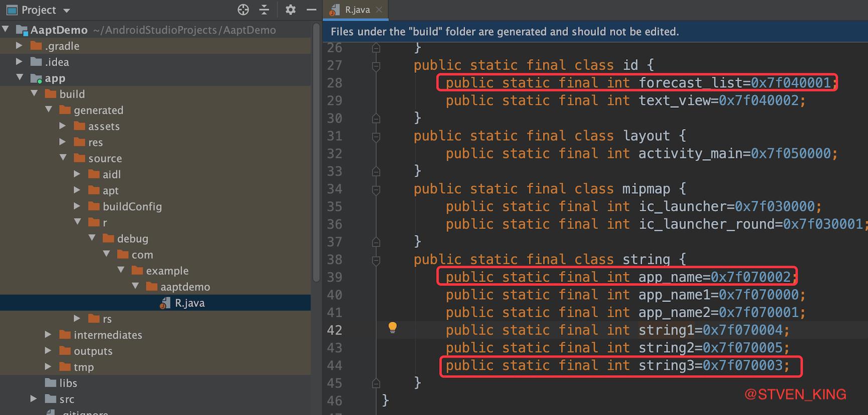Collapse the r folder
The image size is (868, 415).
pos(78,222)
